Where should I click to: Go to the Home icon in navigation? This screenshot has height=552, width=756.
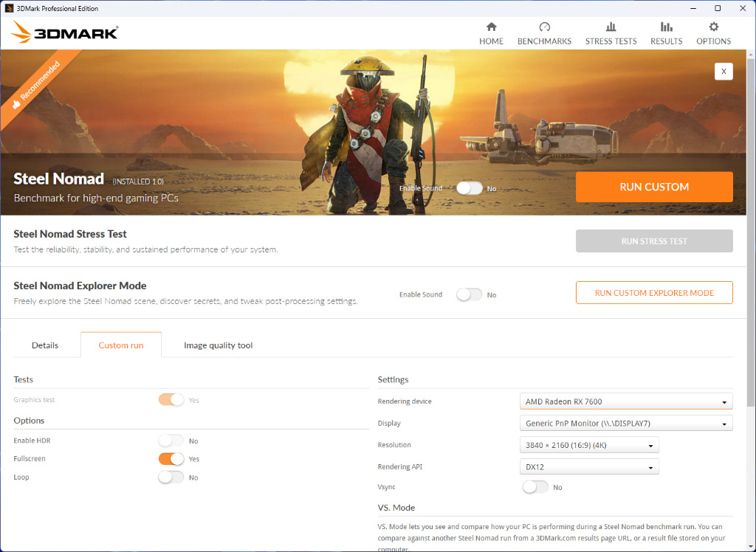point(491,27)
